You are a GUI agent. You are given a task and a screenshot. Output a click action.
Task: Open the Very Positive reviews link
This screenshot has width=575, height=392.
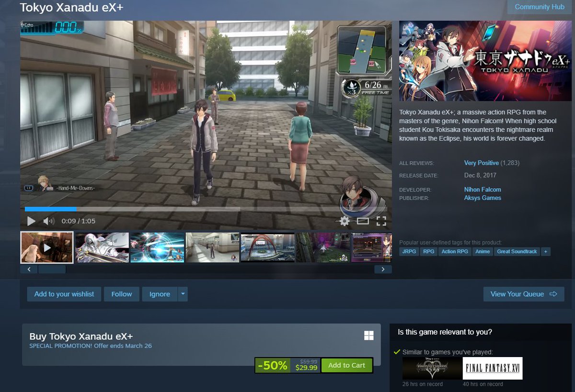click(482, 163)
